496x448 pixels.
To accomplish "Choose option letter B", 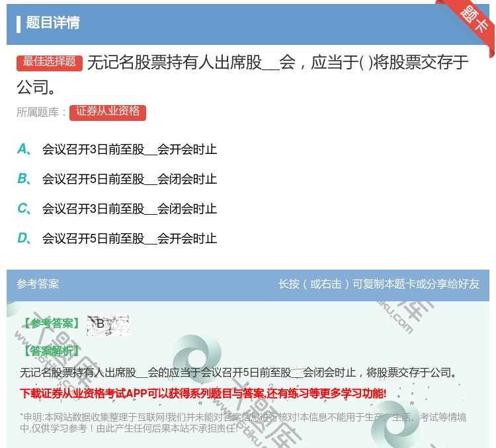I will 22,179.
